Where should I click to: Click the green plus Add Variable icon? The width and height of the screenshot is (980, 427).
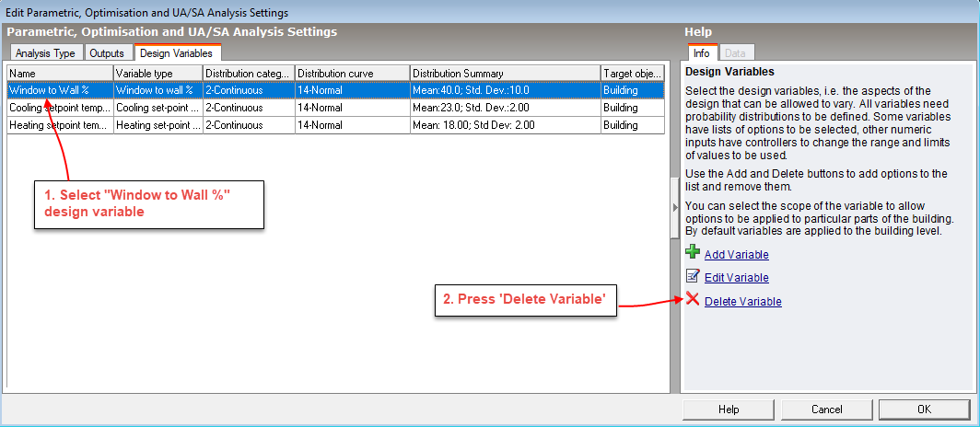click(x=693, y=253)
